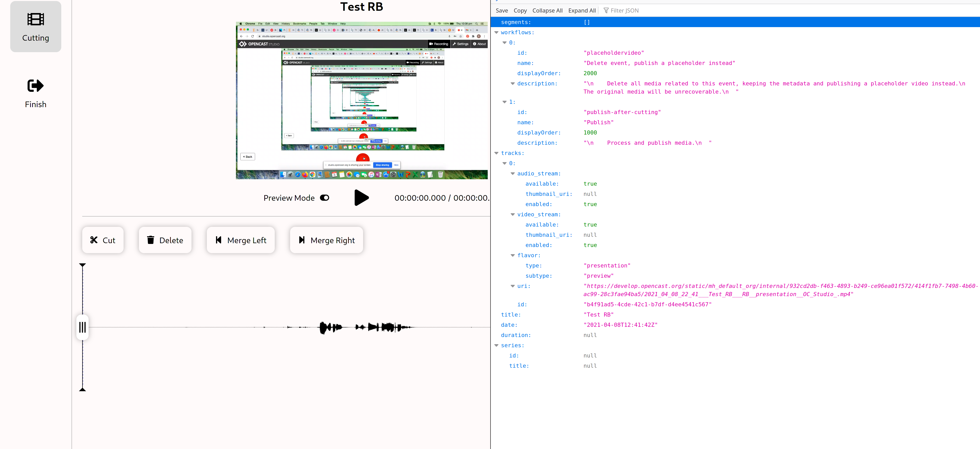Click the timeline playhead handle
This screenshot has width=980, height=449.
82,327
